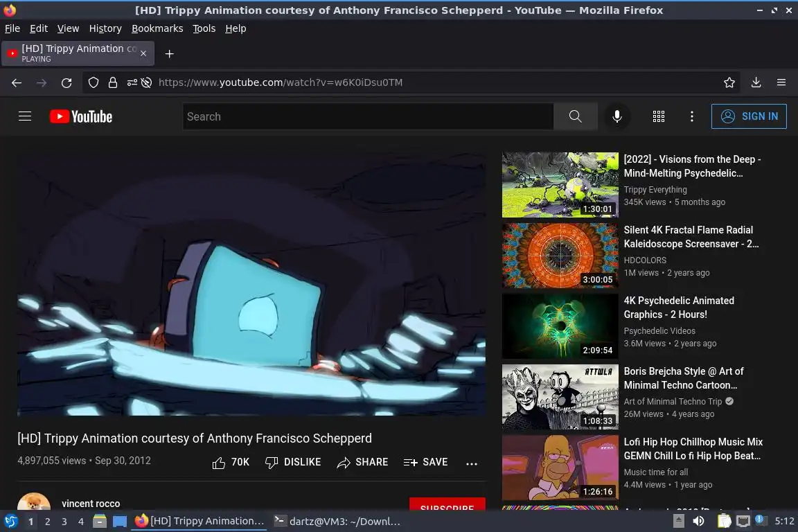
Task: Open the Fractal Flame Radial Kaleidoscope thumbnail
Action: [560, 256]
